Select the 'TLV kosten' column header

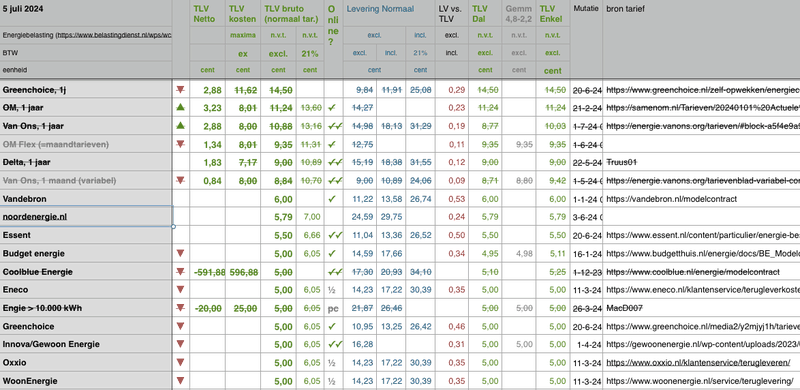tap(242, 14)
